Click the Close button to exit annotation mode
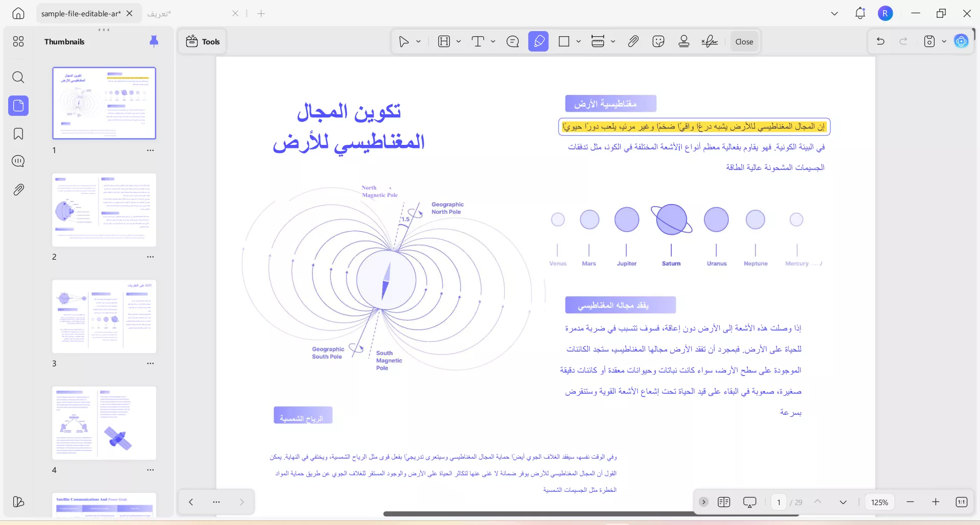Viewport: 980px width, 525px height. point(744,41)
